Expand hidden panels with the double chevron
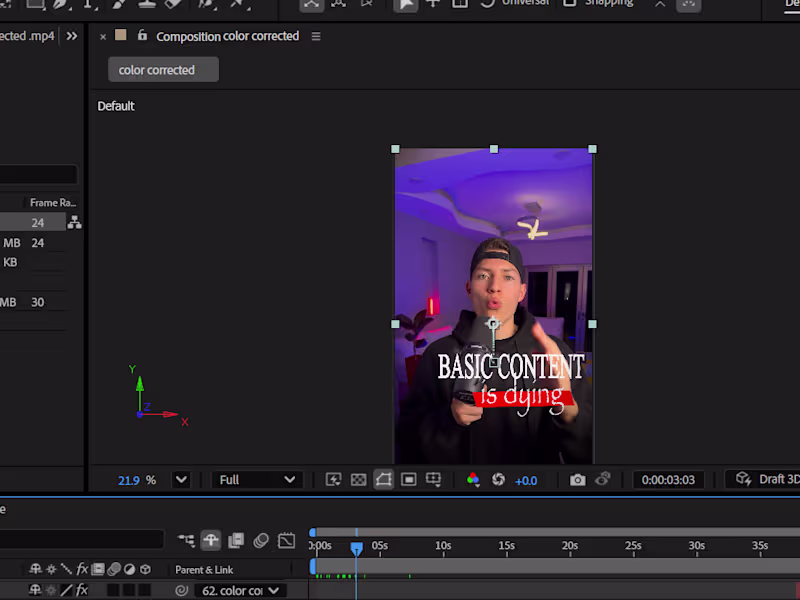This screenshot has height=600, width=800. coord(72,36)
